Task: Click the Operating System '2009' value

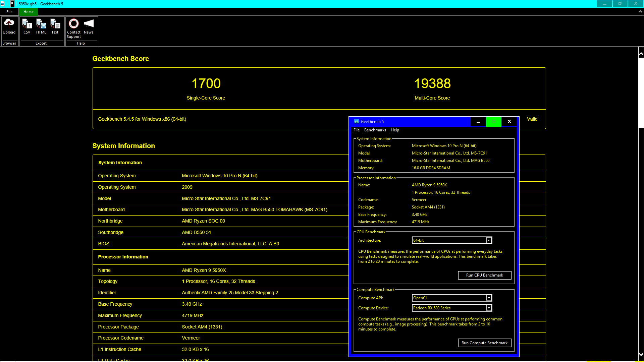Action: tap(187, 187)
